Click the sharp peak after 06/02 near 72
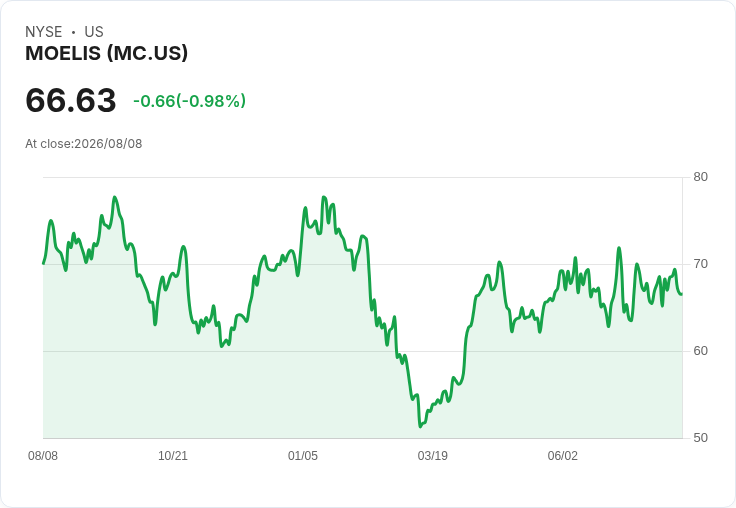 click(619, 248)
